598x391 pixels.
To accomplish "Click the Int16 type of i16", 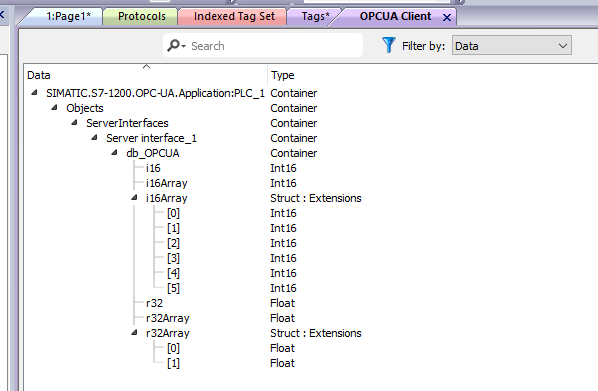I will click(283, 168).
